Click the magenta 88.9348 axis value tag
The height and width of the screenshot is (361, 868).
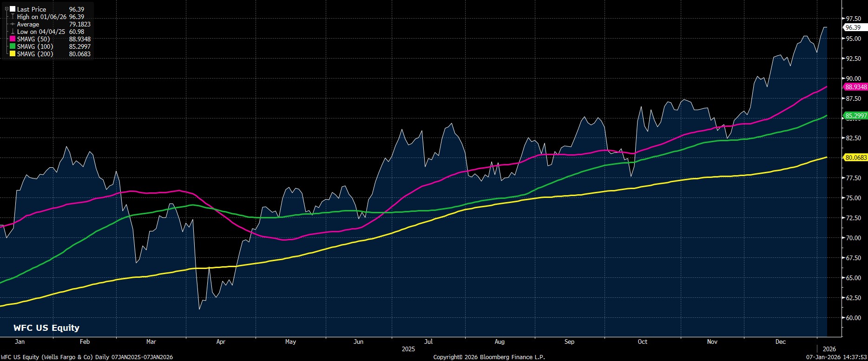point(855,87)
